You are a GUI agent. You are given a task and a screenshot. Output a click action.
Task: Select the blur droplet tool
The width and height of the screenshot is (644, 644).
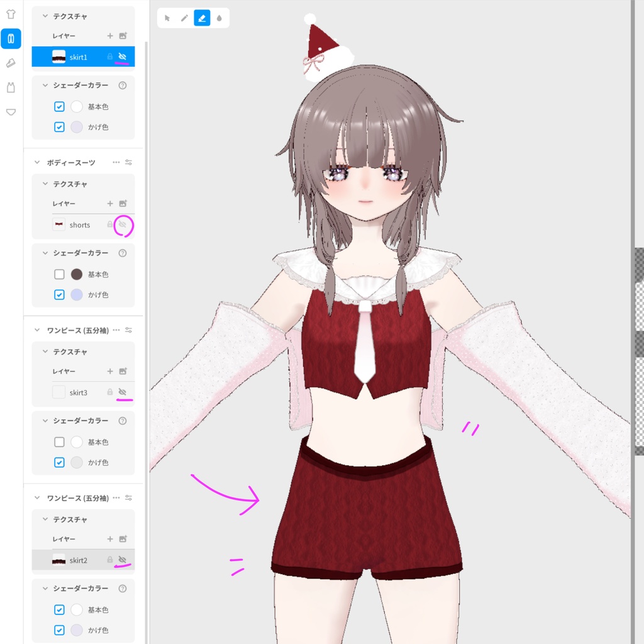pyautogui.click(x=219, y=18)
